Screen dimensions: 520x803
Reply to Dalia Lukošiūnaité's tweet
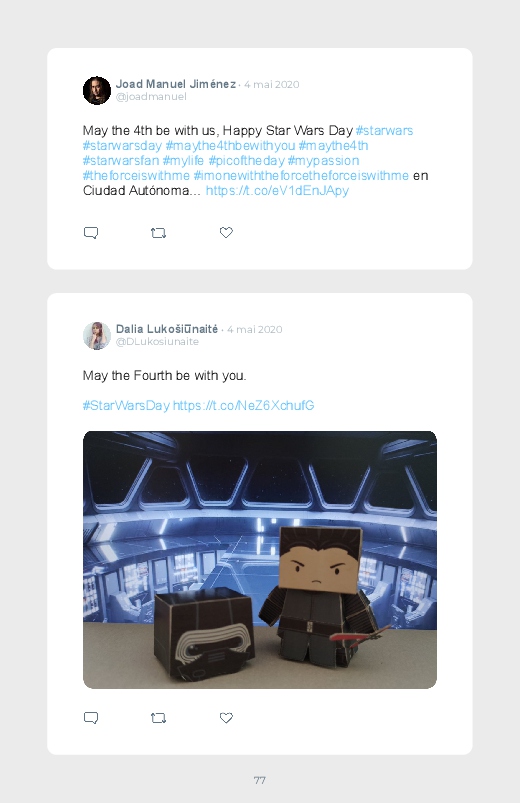tap(91, 718)
